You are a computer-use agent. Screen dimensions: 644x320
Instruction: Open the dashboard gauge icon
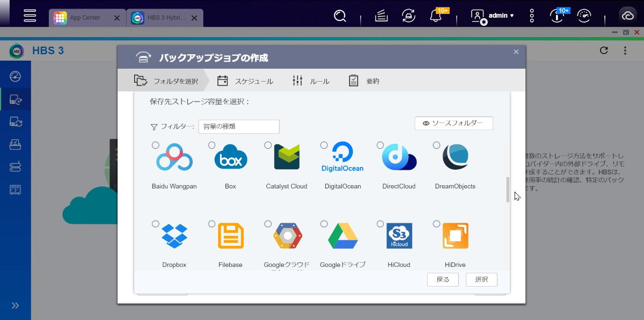pyautogui.click(x=584, y=16)
